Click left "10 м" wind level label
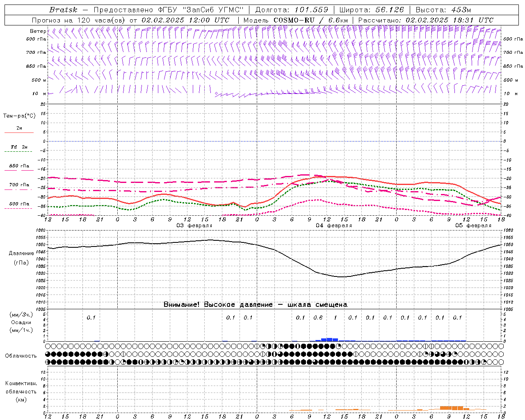 click(39, 94)
